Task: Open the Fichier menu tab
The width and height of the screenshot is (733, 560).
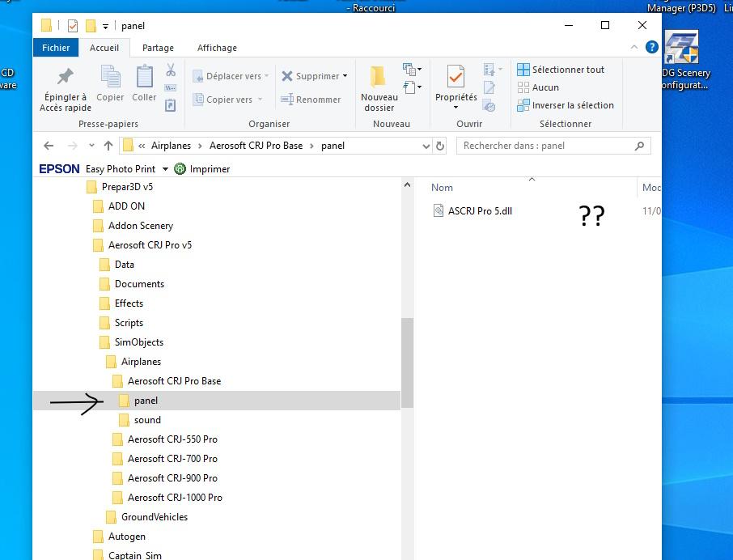Action: pyautogui.click(x=56, y=48)
